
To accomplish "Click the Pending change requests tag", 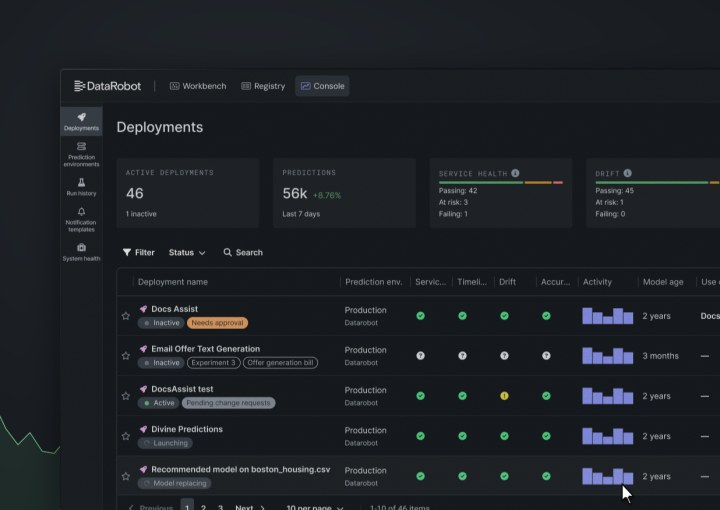I will click(228, 403).
